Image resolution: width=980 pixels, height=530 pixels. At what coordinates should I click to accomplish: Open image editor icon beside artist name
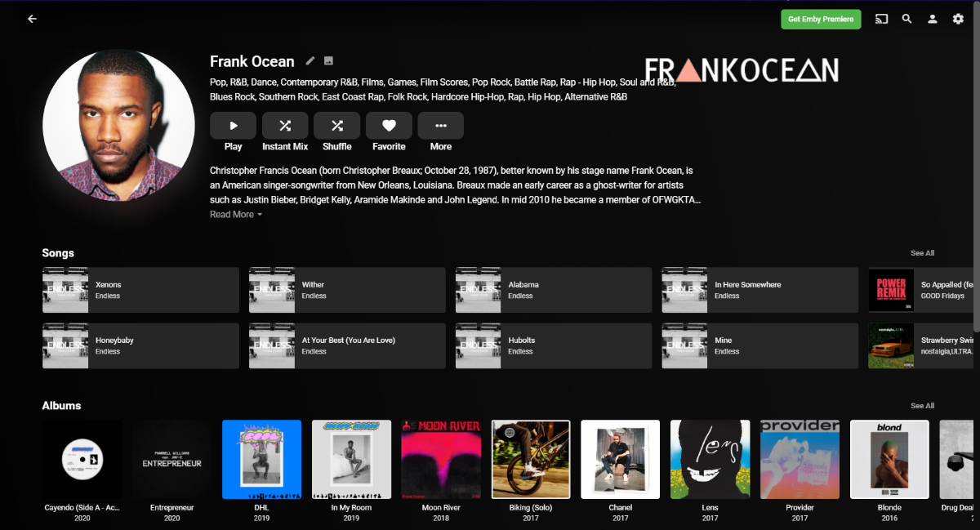click(x=328, y=60)
